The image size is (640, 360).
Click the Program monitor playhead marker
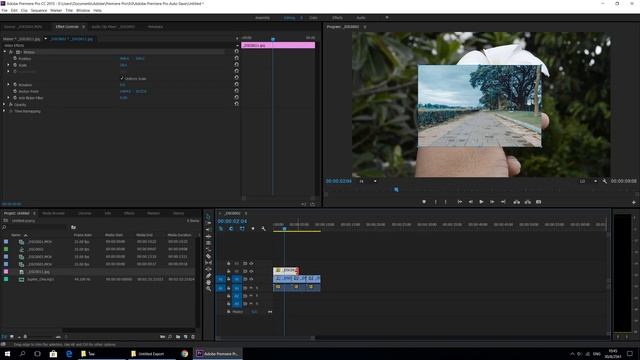click(396, 189)
